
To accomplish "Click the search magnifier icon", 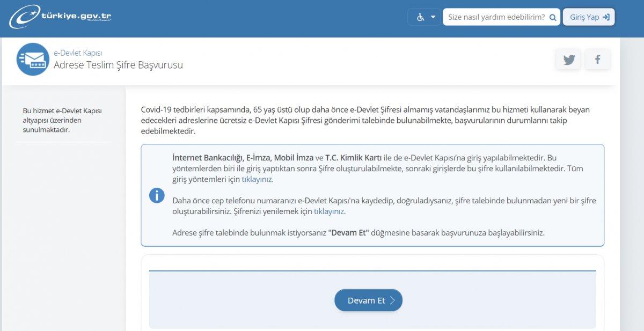I will 552,17.
